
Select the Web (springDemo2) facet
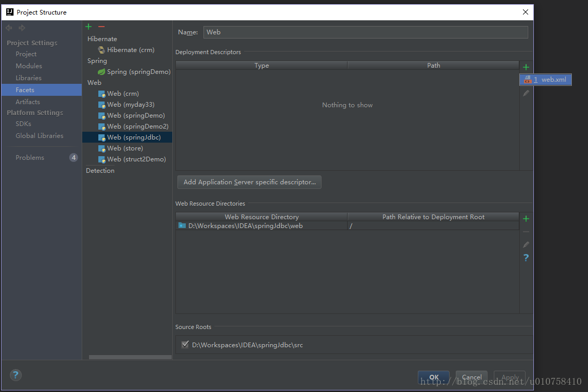(133, 127)
